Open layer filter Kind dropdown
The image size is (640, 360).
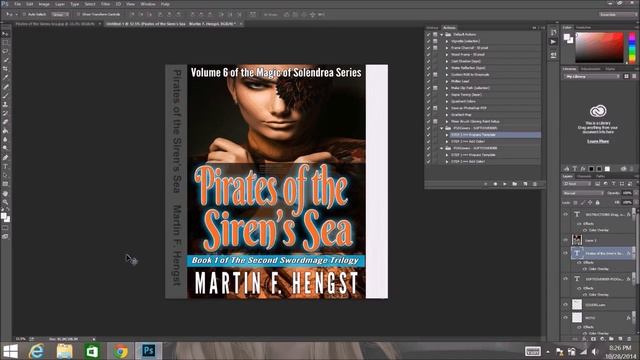(x=577, y=184)
